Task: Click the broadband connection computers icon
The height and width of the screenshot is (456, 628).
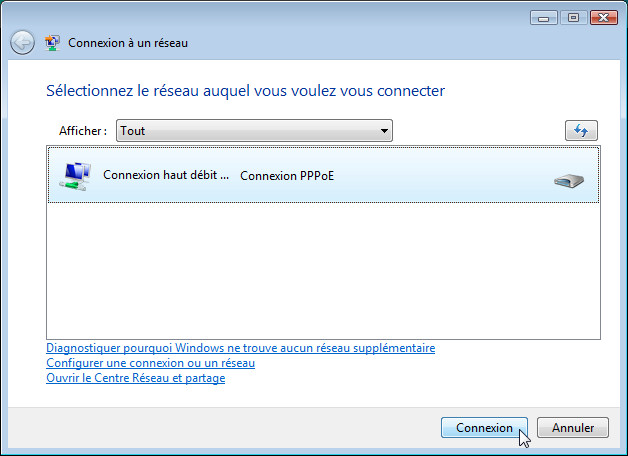Action: click(x=75, y=176)
